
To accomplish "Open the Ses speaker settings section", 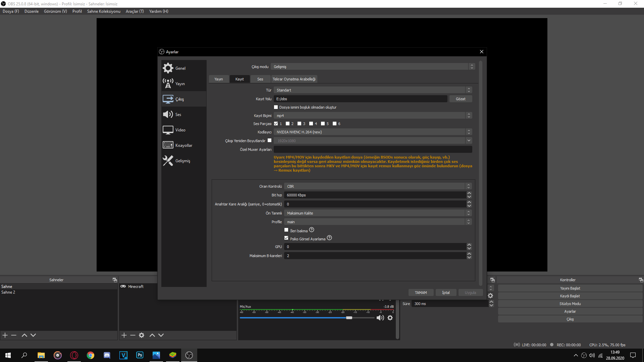I will click(x=168, y=114).
